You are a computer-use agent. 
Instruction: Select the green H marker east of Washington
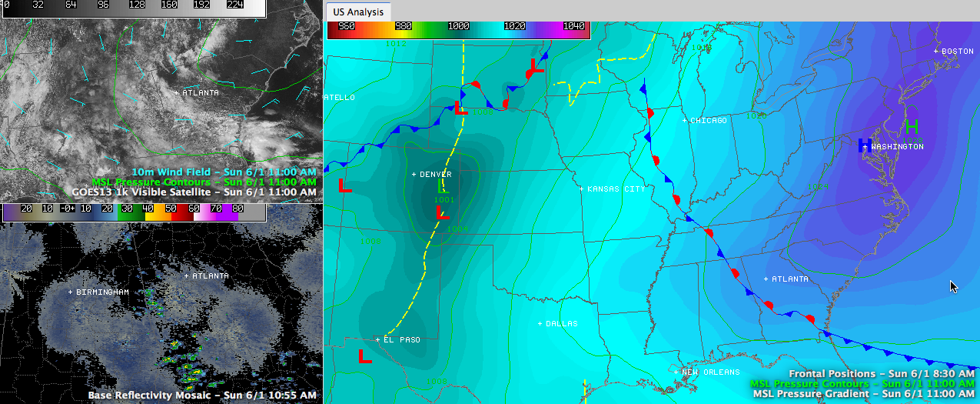click(x=912, y=126)
